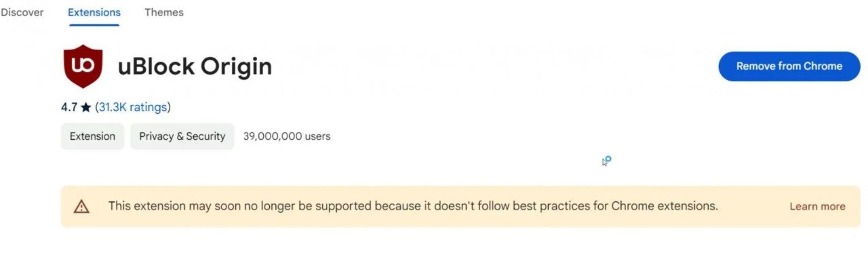Screen dimensions: 868x261
Task: Click the blue underline beneath the Extensions tab
Action: coord(94,24)
